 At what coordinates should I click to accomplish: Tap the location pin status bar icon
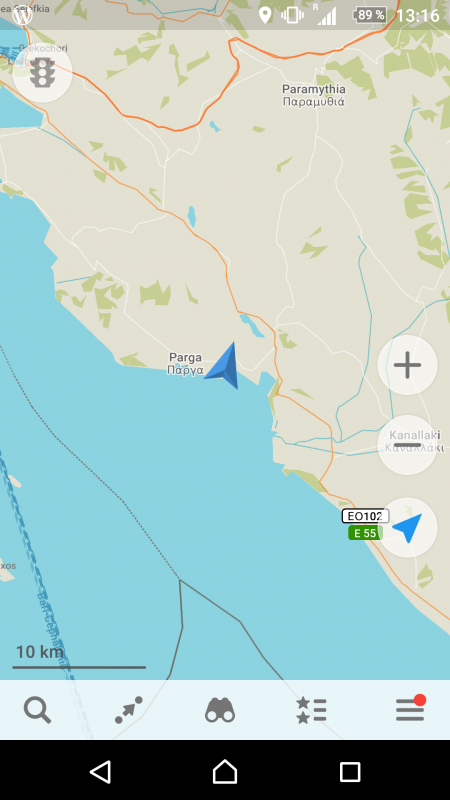[265, 15]
